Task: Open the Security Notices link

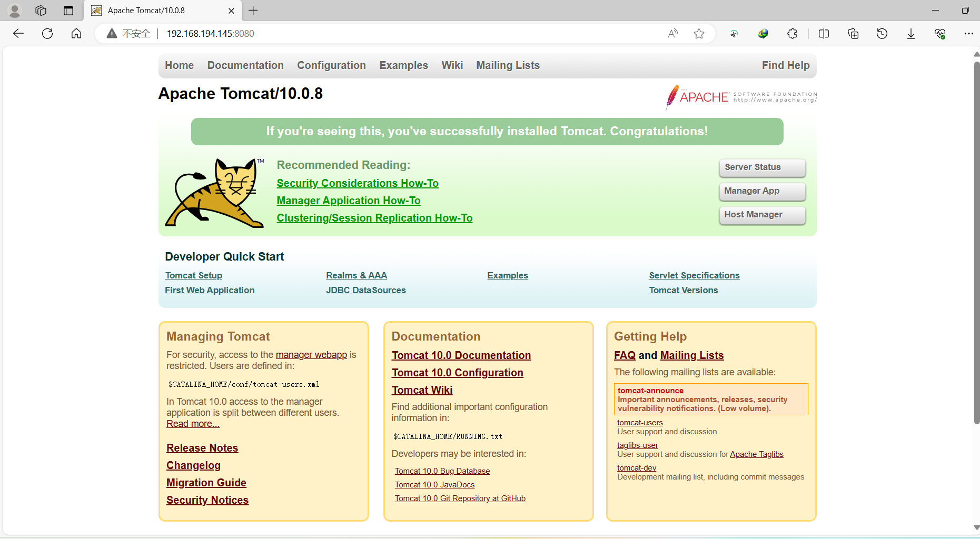Action: (207, 500)
